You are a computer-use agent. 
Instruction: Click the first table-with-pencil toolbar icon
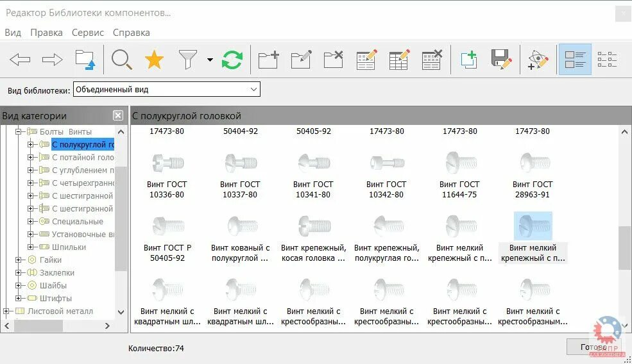click(x=366, y=60)
